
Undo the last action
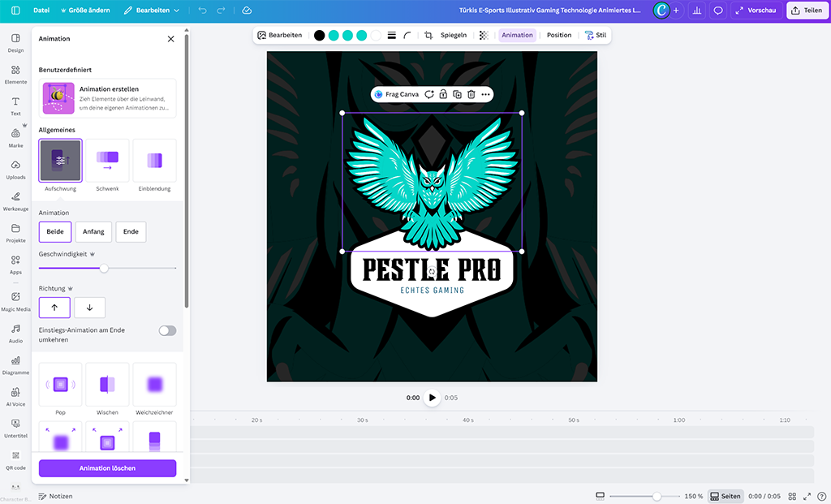pyautogui.click(x=202, y=10)
